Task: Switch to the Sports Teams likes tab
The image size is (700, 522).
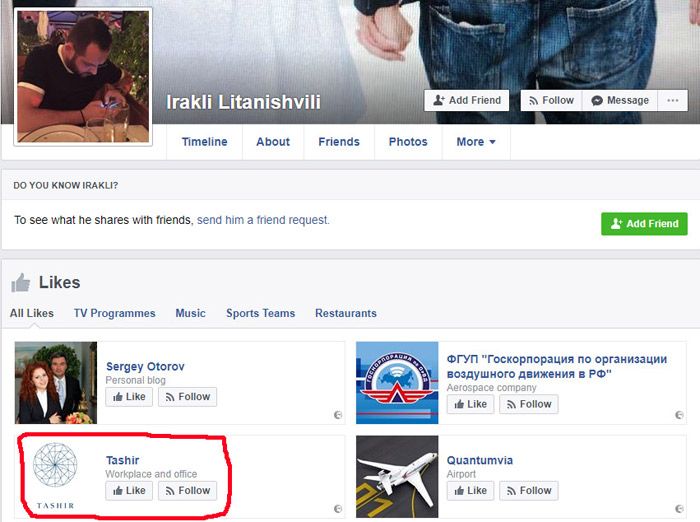Action: point(261,313)
